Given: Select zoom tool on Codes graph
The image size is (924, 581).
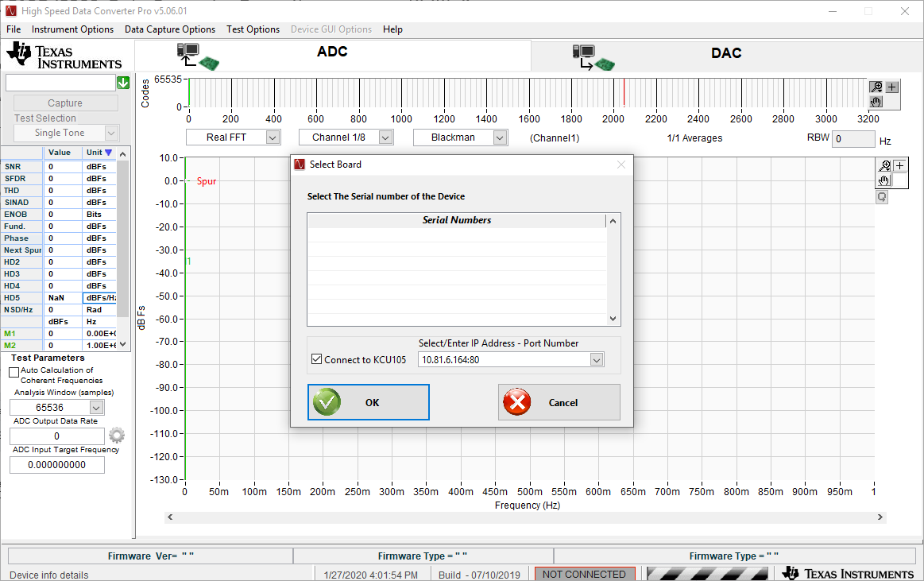Looking at the screenshot, I should (877, 87).
